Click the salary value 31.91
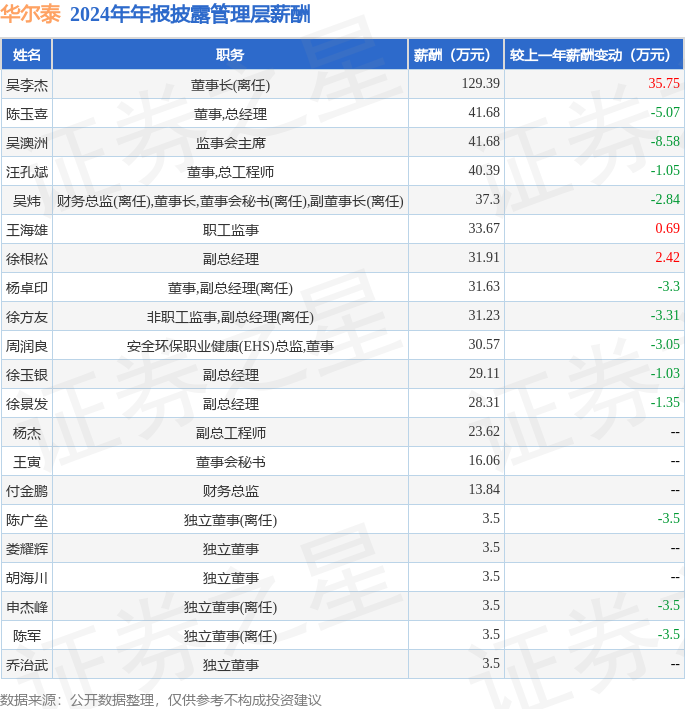 [x=484, y=257]
